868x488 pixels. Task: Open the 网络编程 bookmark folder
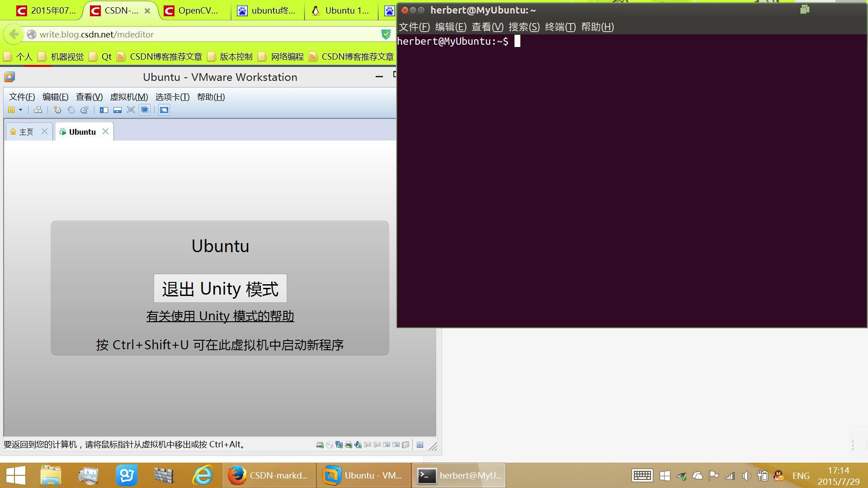coord(281,56)
